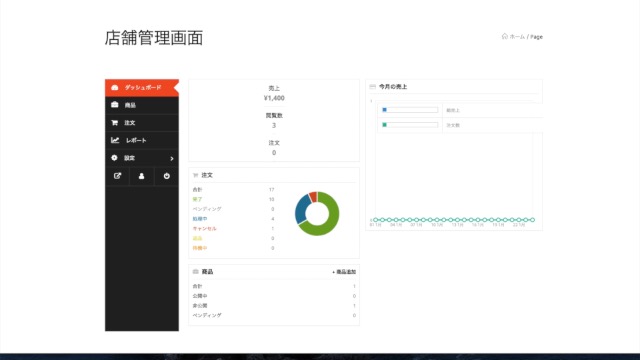640x360 pixels.
Task: Click the 公開中 row in the 商品 panel
Action: tap(274, 296)
